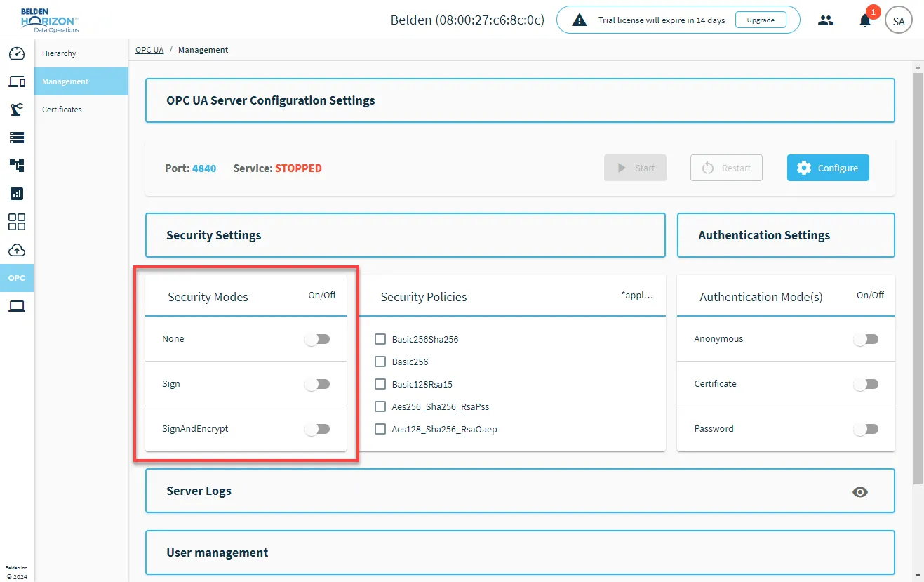Show server logs with the eye icon
The width and height of the screenshot is (924, 582).
860,492
